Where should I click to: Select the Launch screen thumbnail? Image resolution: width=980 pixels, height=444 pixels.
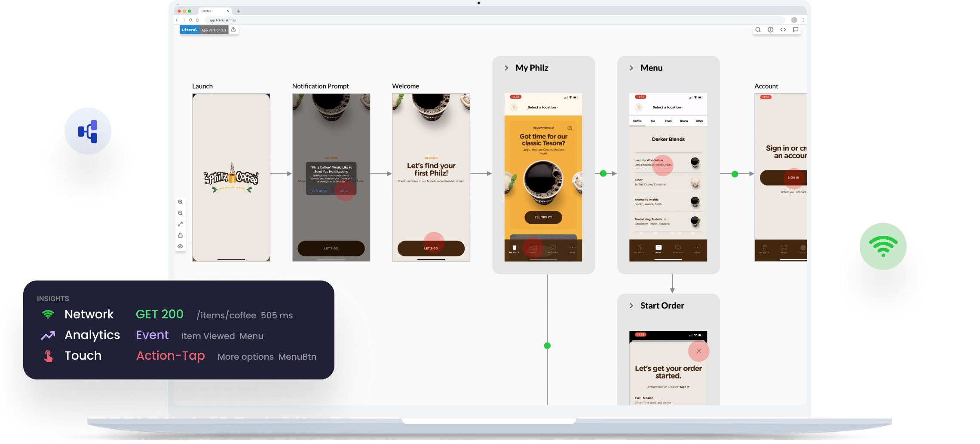coord(231,177)
